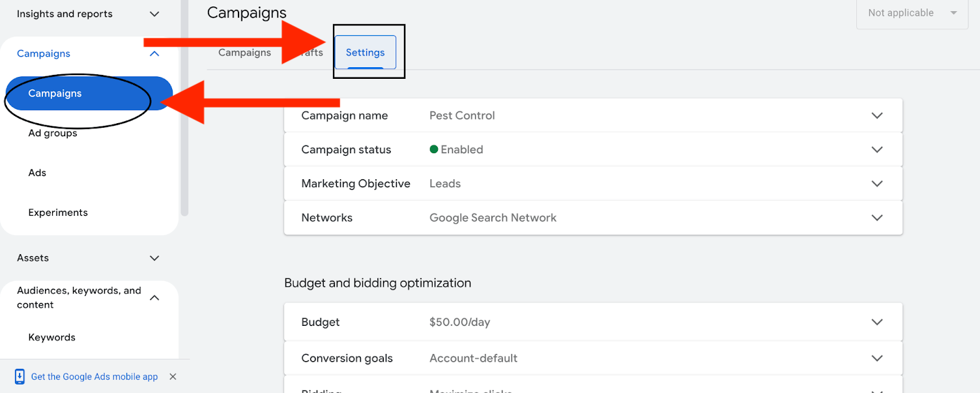Open Ad groups in the sidebar
This screenshot has width=980, height=393.
tap(53, 133)
